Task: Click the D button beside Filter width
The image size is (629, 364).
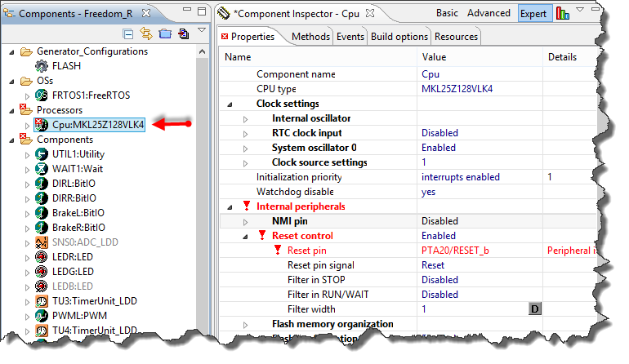Action: click(534, 309)
